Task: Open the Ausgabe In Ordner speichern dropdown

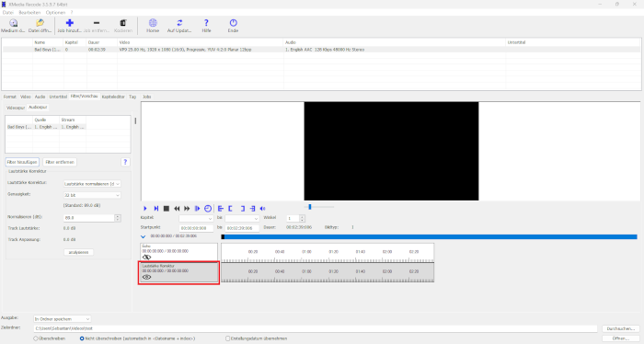Action: 63,319
